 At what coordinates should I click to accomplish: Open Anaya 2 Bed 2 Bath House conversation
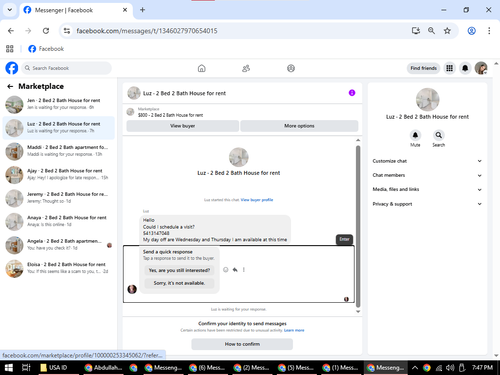pyautogui.click(x=59, y=221)
